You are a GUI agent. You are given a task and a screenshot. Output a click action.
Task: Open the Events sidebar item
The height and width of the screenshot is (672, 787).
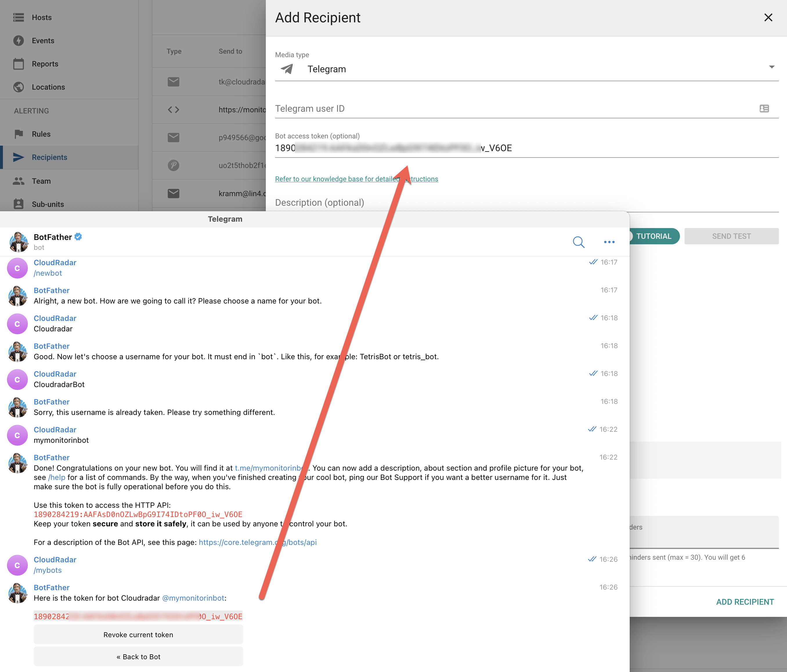(43, 41)
